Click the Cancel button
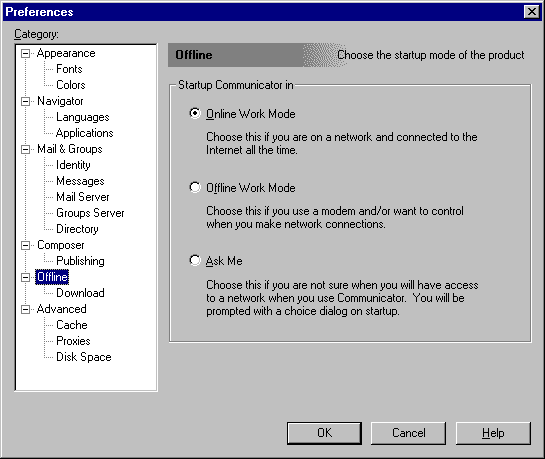Screen dimensions: 545x459 pos(408,433)
